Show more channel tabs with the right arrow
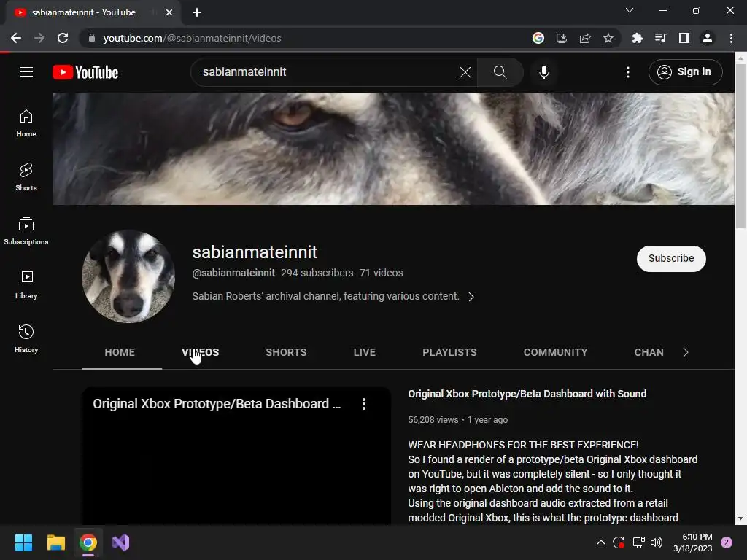 click(x=685, y=352)
